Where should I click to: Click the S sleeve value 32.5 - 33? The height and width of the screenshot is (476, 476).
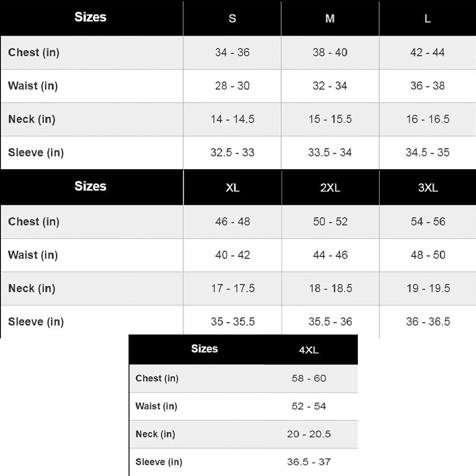click(232, 152)
